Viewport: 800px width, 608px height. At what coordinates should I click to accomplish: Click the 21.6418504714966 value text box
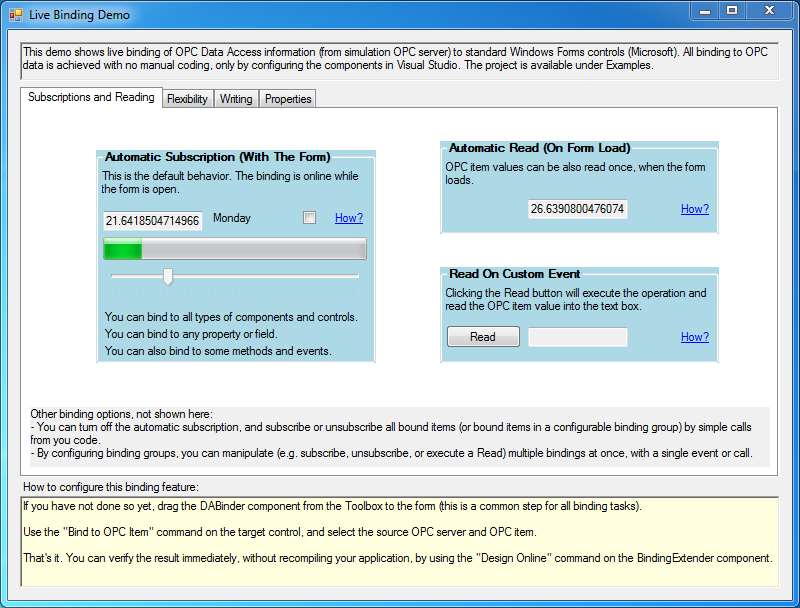click(152, 220)
